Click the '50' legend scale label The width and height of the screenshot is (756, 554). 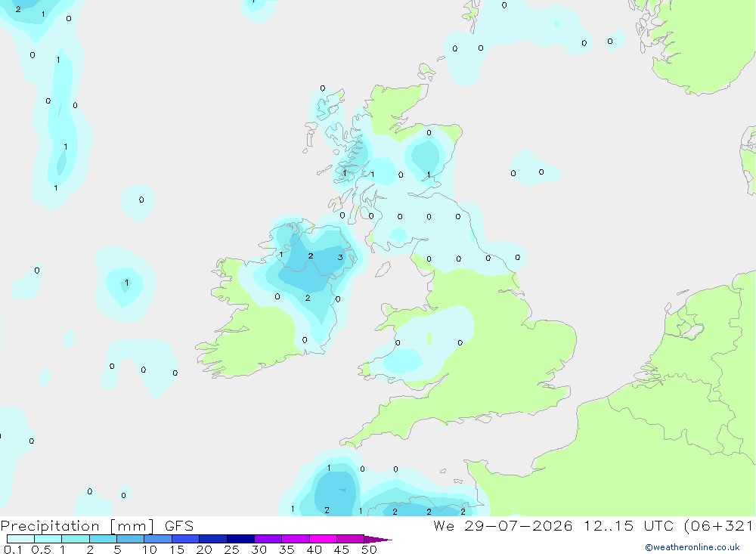tap(369, 549)
